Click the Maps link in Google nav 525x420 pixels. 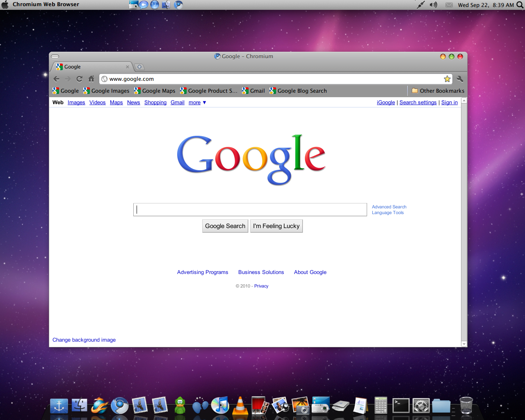click(x=116, y=103)
